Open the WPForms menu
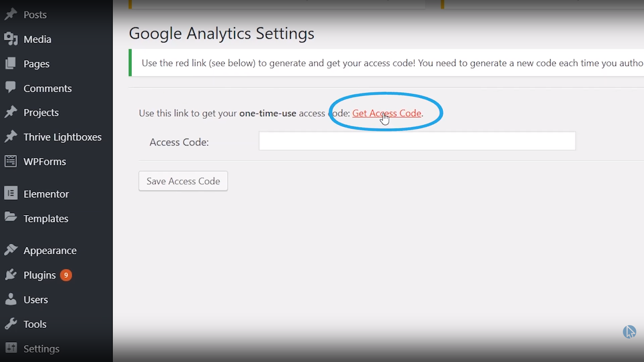 (x=45, y=162)
